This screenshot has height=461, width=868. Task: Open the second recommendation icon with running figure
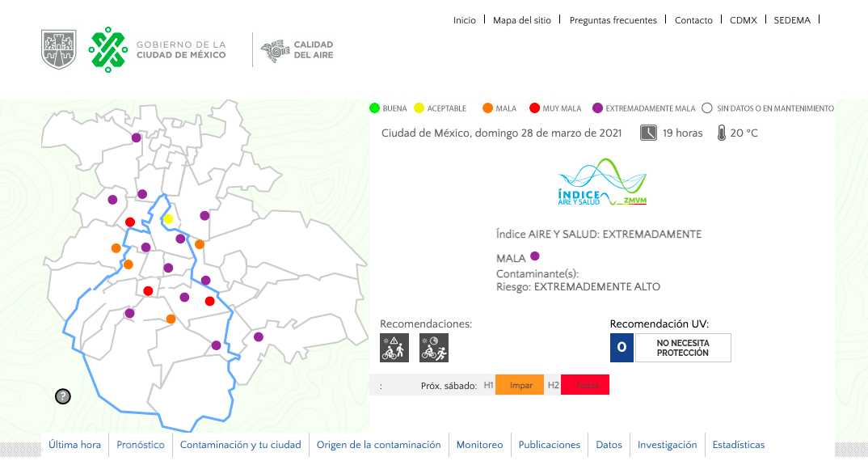tap(434, 348)
